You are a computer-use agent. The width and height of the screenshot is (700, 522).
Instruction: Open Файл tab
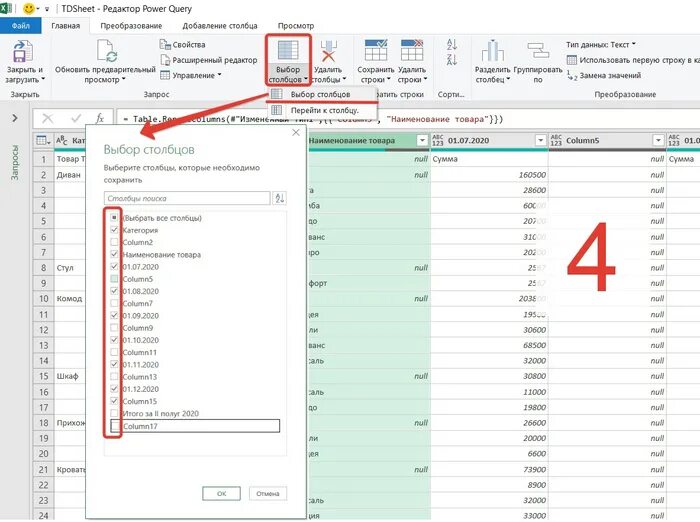pyautogui.click(x=21, y=25)
